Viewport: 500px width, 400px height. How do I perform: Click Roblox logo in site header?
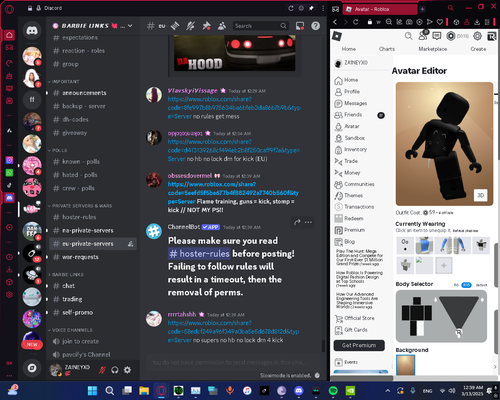tap(337, 36)
